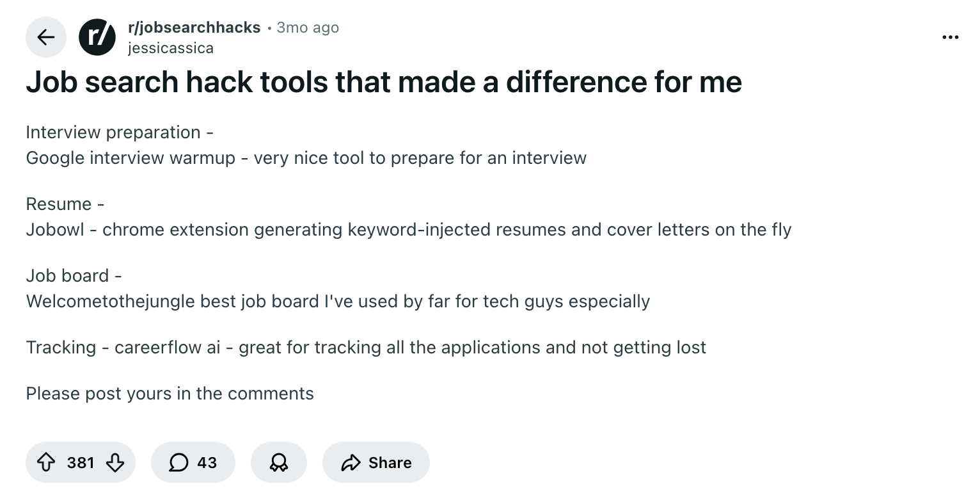This screenshot has width=980, height=493.
Task: Click the Google interview warmup line
Action: [x=306, y=158]
